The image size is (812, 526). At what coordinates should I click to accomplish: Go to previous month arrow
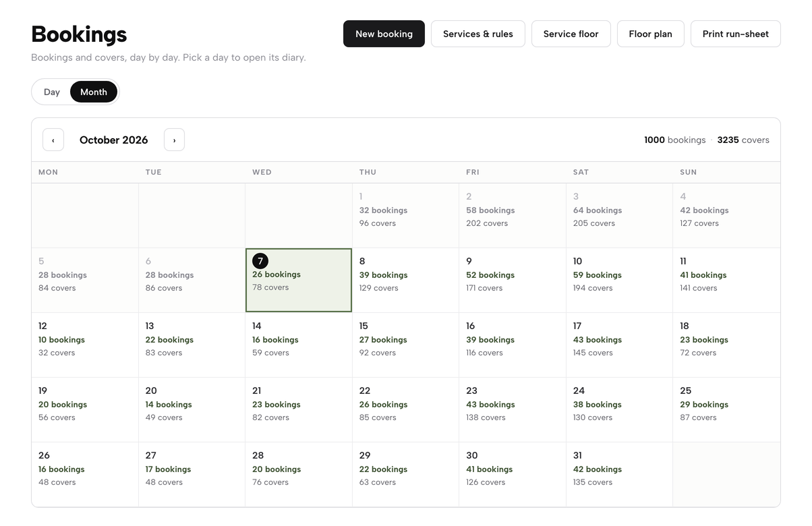tap(53, 140)
